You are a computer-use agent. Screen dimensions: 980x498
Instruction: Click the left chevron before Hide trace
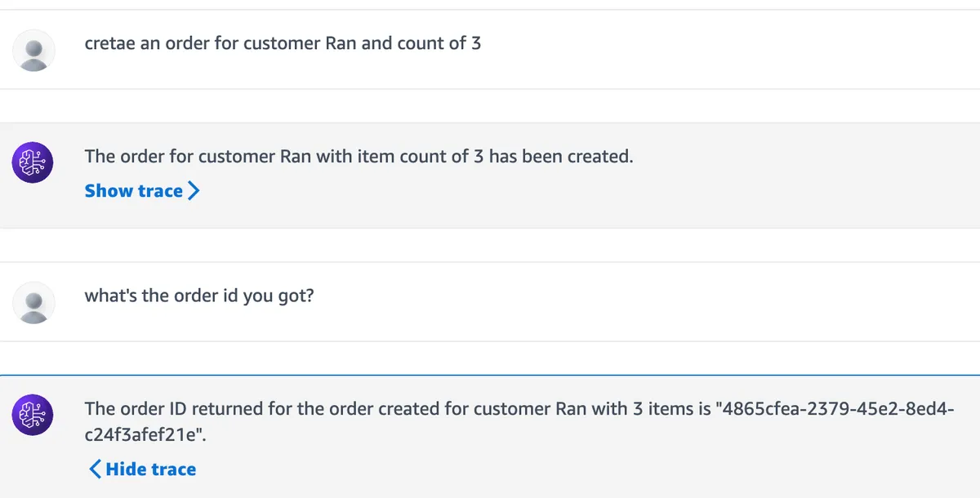click(95, 469)
